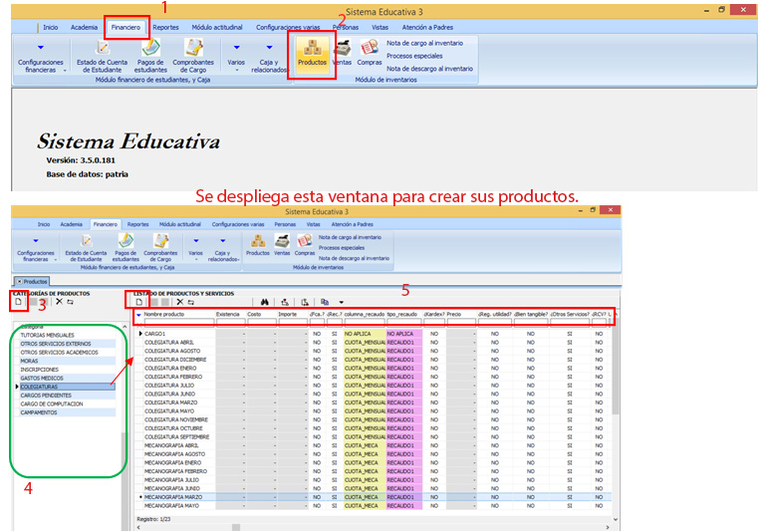Click Procesos especiales in lower window
761x532 pixels.
342,247
